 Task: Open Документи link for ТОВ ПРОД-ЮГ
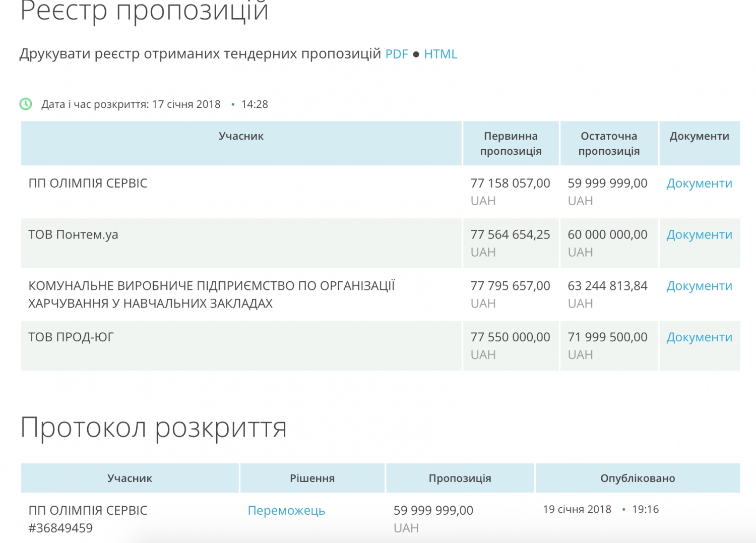pos(699,338)
